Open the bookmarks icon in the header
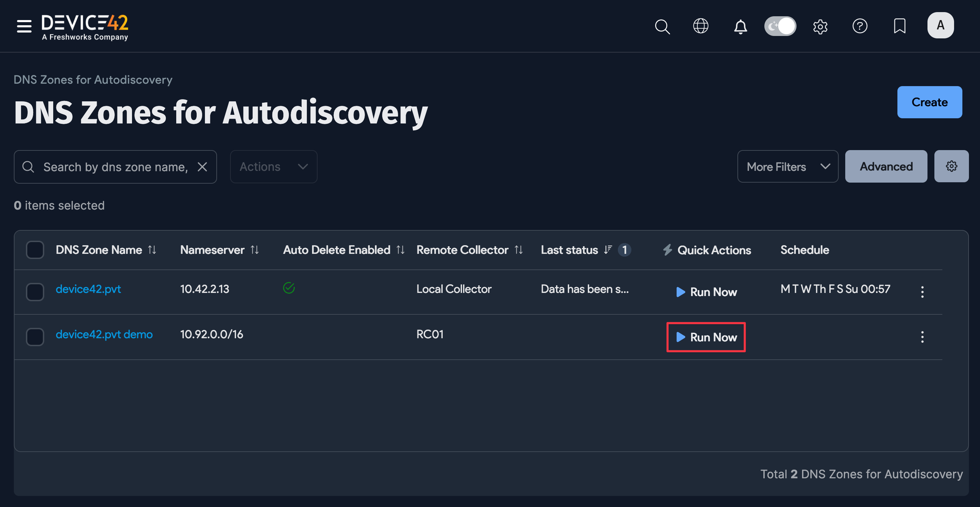 pos(899,26)
